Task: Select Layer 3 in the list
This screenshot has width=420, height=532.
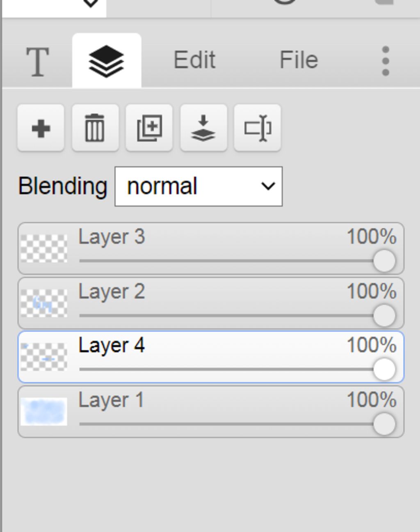Action: [x=211, y=249]
